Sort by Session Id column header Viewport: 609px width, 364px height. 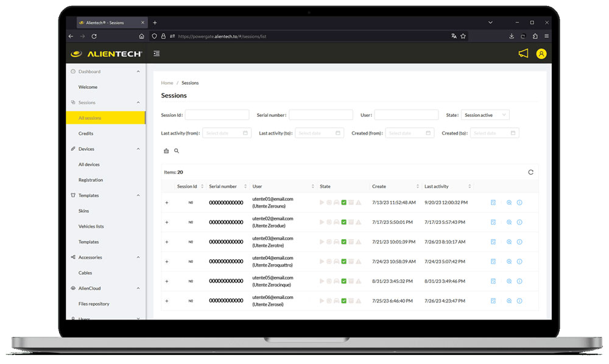(x=190, y=187)
